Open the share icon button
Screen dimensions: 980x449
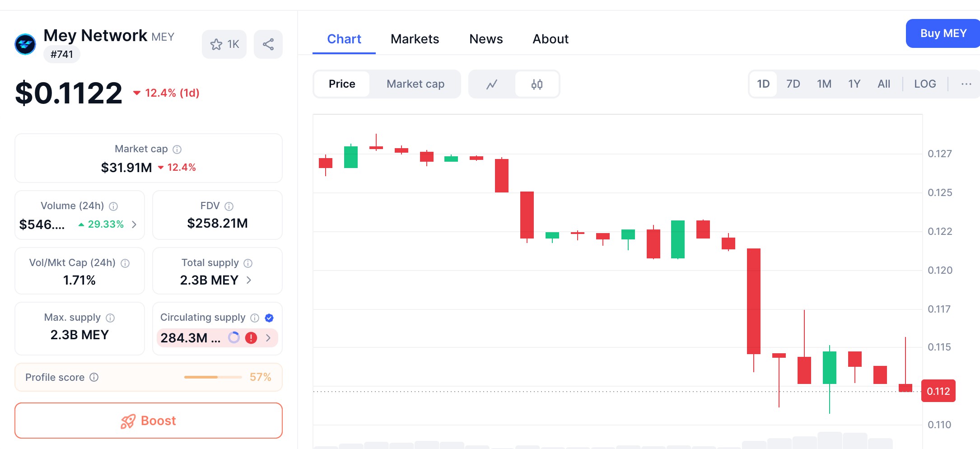[268, 44]
